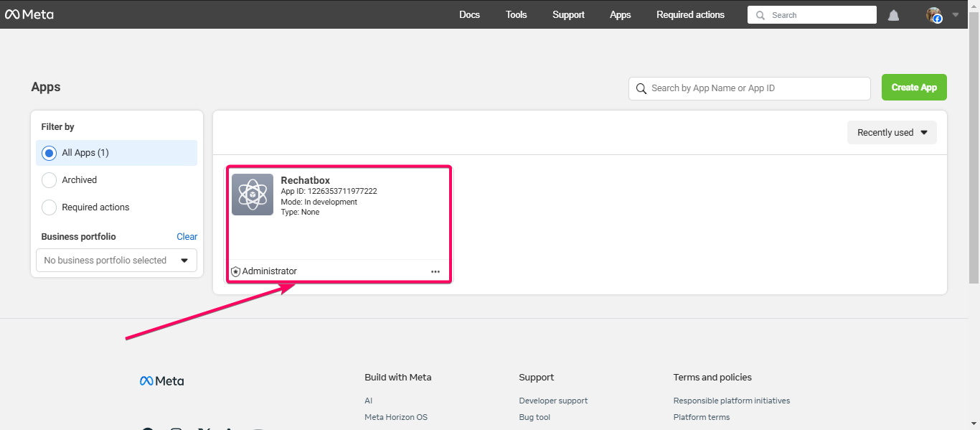Click the App ID 1226353711977222 text
Screen dimensions: 980x430
tap(329, 192)
